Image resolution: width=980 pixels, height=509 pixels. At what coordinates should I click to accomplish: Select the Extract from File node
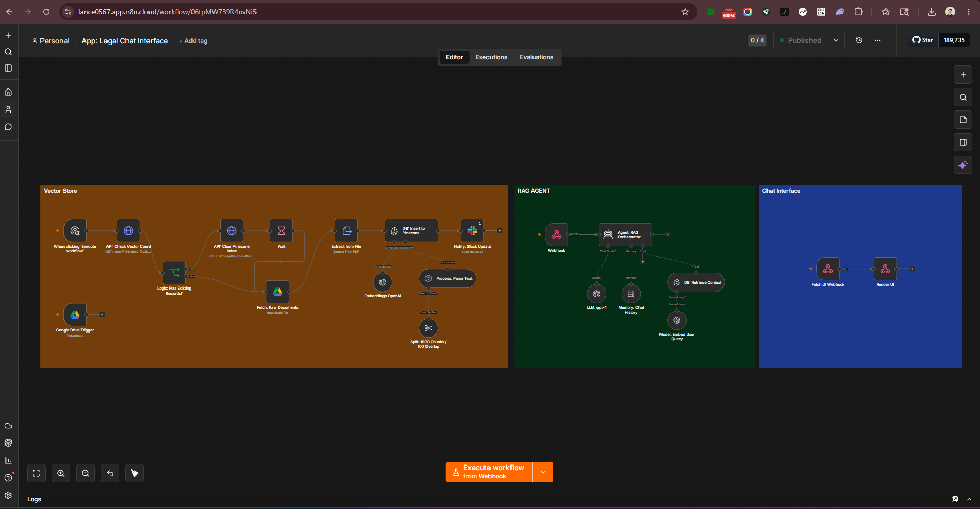click(346, 231)
